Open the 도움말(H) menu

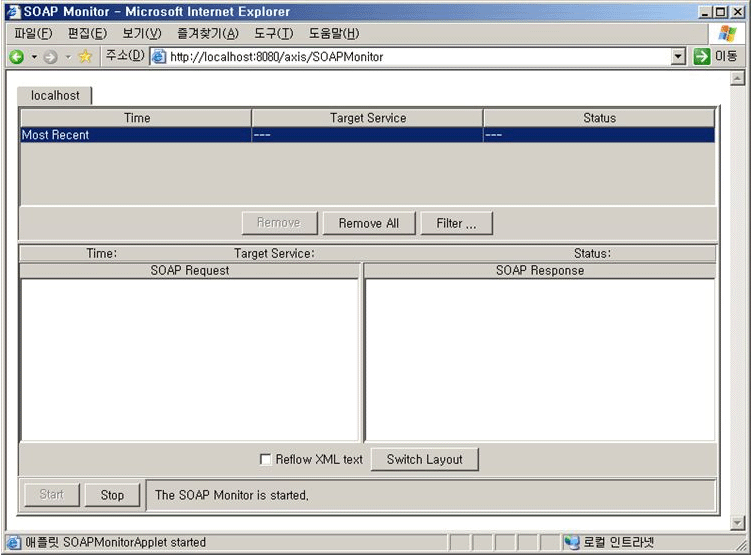tap(333, 34)
